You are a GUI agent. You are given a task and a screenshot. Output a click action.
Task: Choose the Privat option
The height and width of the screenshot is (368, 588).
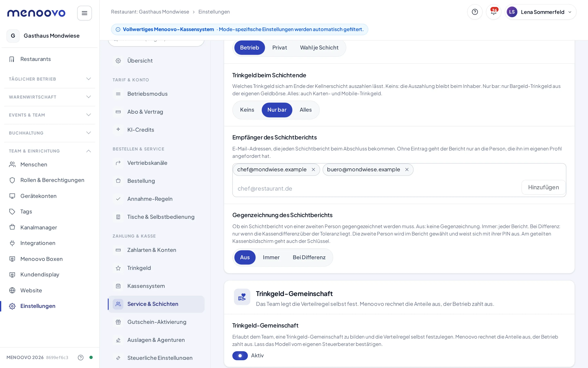coord(280,47)
